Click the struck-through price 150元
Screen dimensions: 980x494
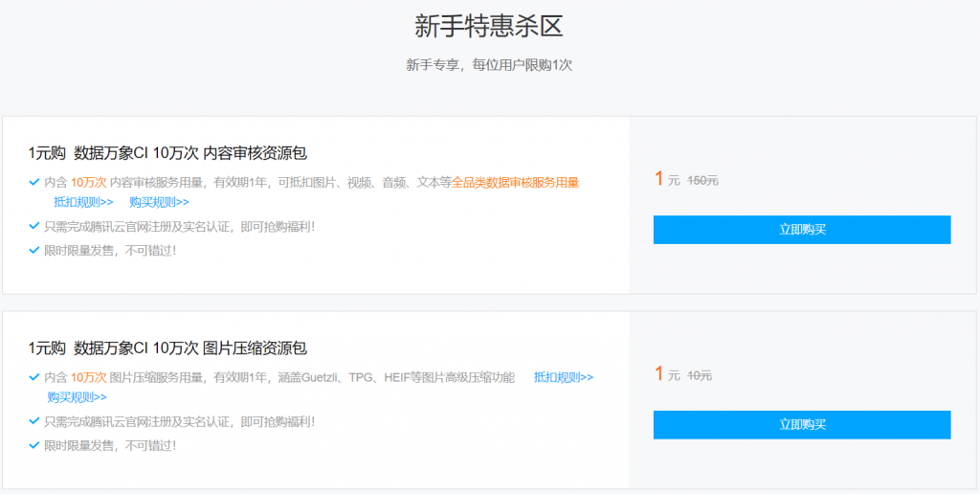(x=702, y=181)
